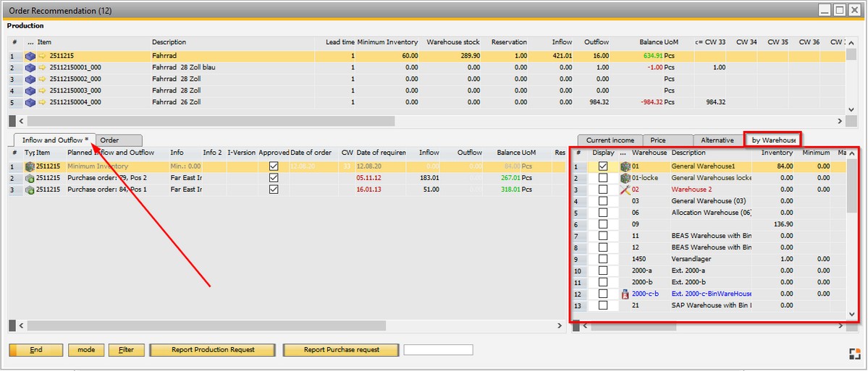Image resolution: width=868 pixels, height=371 pixels.
Task: Enable Display checkbox for Versandlager row
Action: (x=603, y=259)
